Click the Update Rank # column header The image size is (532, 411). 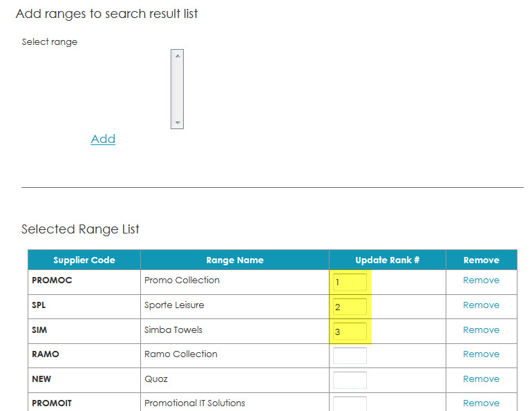point(388,260)
